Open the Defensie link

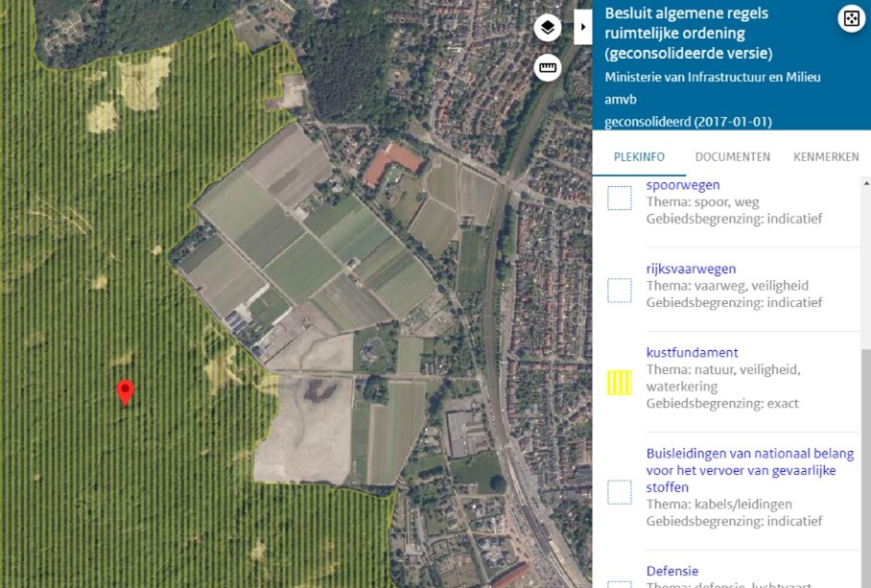[x=671, y=571]
